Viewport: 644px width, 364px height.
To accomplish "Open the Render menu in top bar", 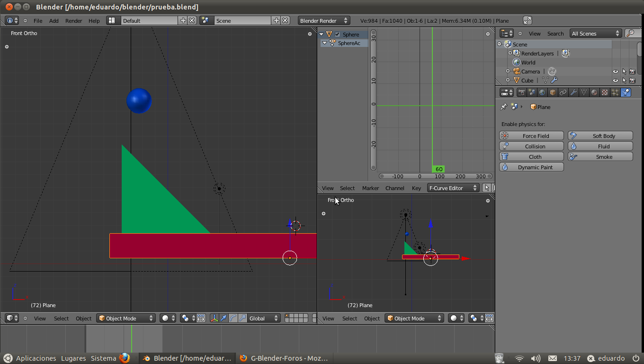I will click(73, 21).
